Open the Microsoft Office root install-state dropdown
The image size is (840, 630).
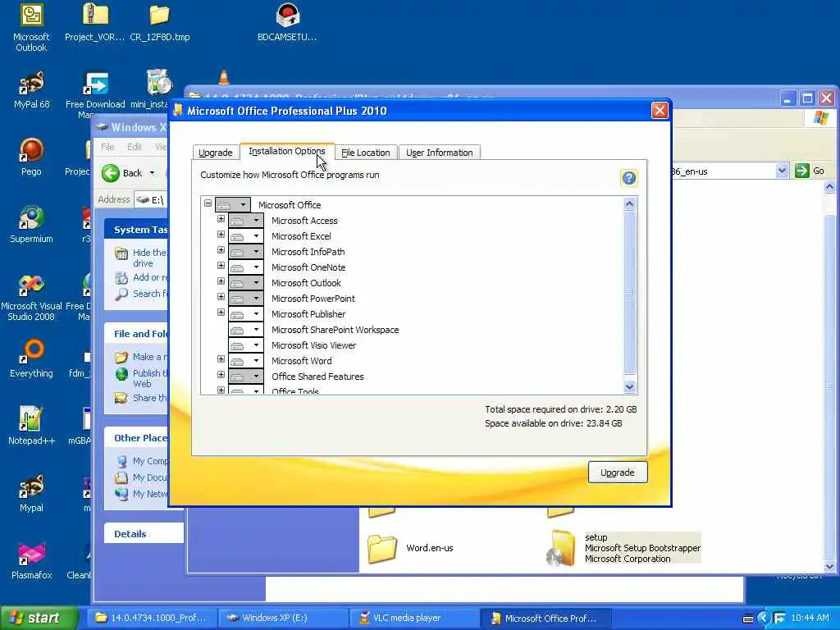click(232, 205)
